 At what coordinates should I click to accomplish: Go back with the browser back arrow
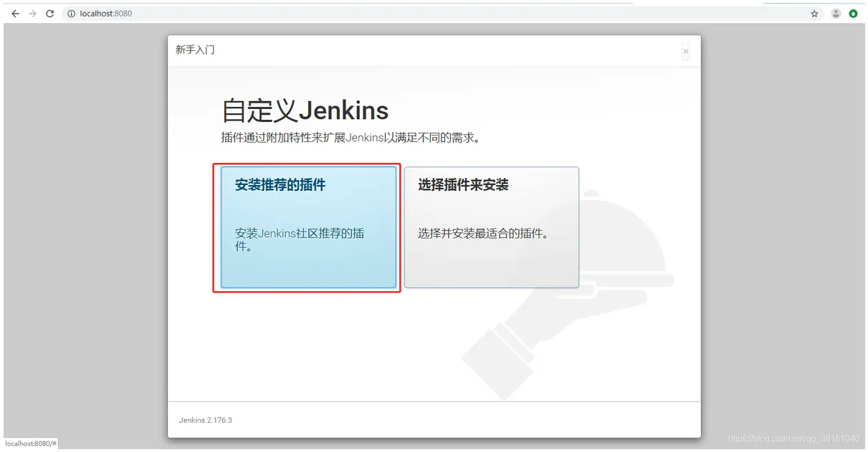tap(15, 14)
